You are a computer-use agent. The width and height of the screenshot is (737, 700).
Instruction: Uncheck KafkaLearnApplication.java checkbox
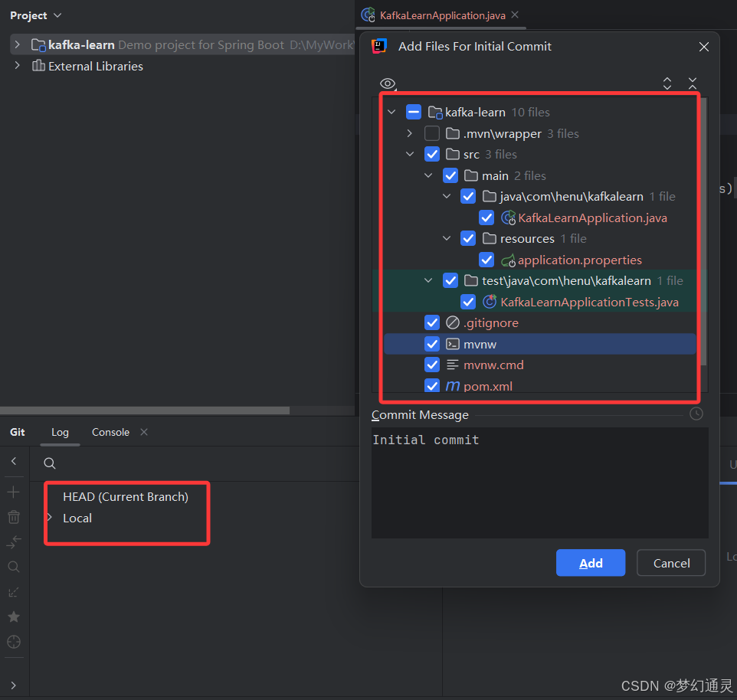pos(486,218)
